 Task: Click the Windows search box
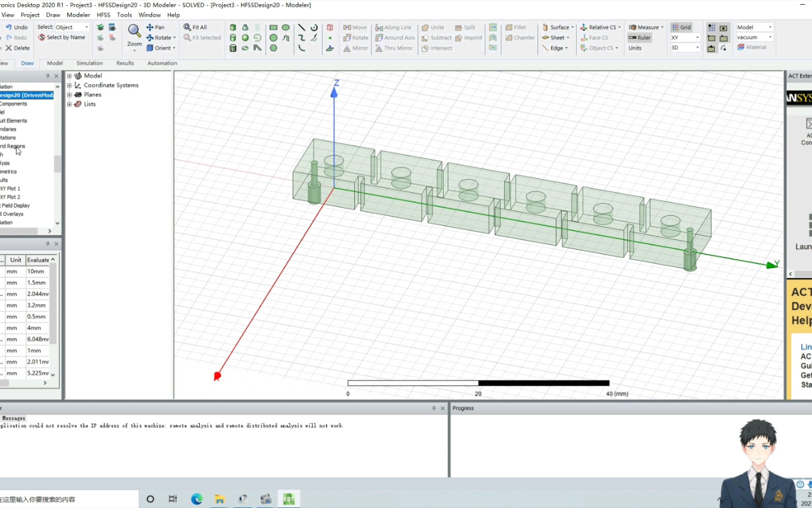(x=69, y=499)
